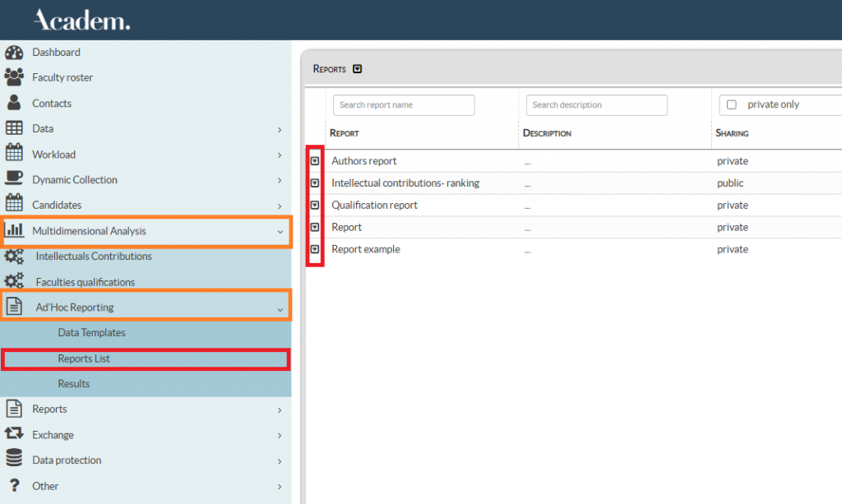Open Data Templates submenu item

click(91, 333)
